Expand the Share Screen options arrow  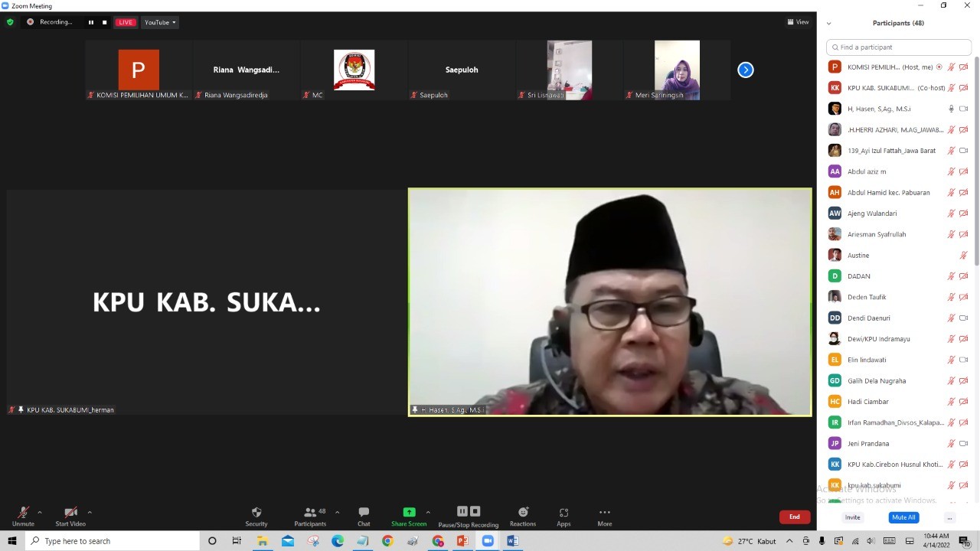coord(428,512)
